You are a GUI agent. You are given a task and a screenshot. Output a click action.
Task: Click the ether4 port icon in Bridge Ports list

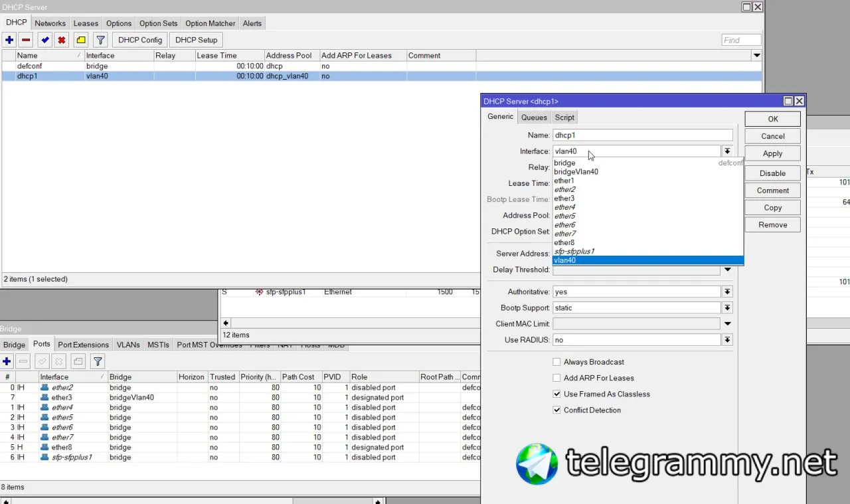click(44, 408)
